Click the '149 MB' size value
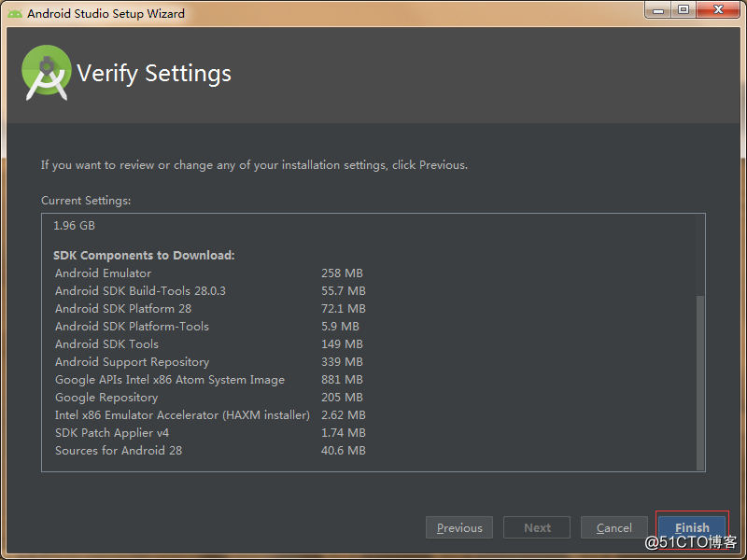747x560 pixels. tap(342, 343)
